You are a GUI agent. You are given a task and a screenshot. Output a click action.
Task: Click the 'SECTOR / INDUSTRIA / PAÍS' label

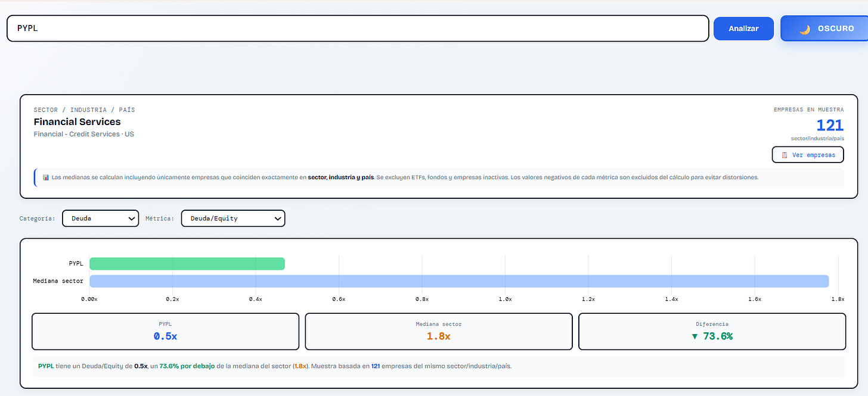85,110
